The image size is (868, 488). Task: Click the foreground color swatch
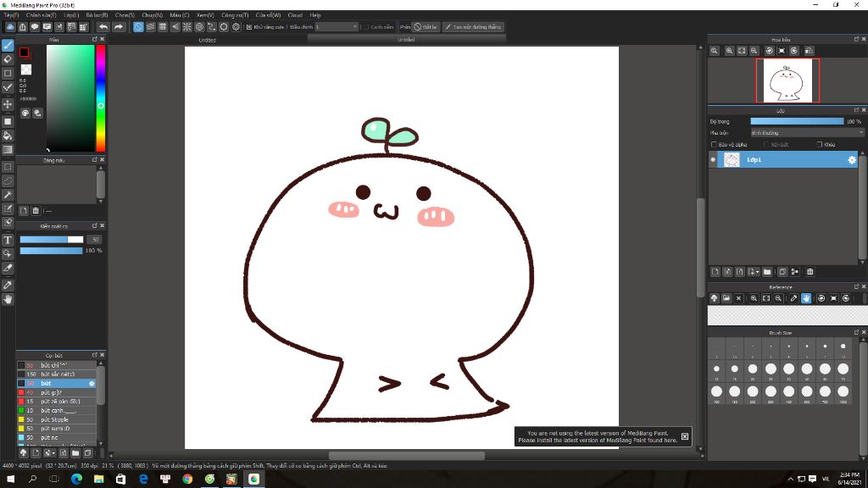pyautogui.click(x=24, y=53)
